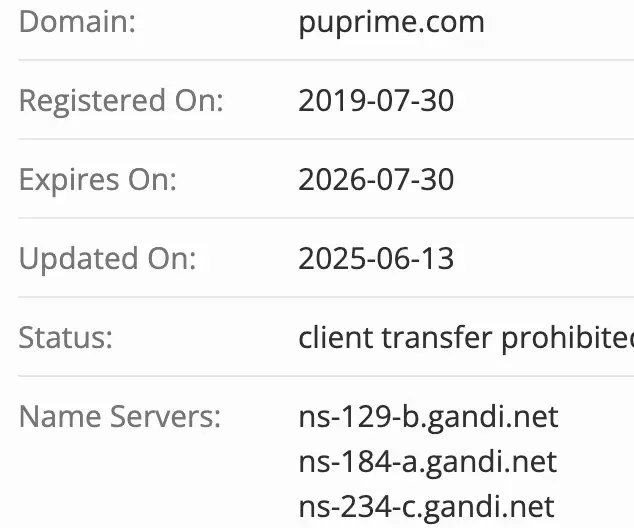634x528 pixels.
Task: Select the expiry date 2026-07-30
Action: click(x=376, y=180)
